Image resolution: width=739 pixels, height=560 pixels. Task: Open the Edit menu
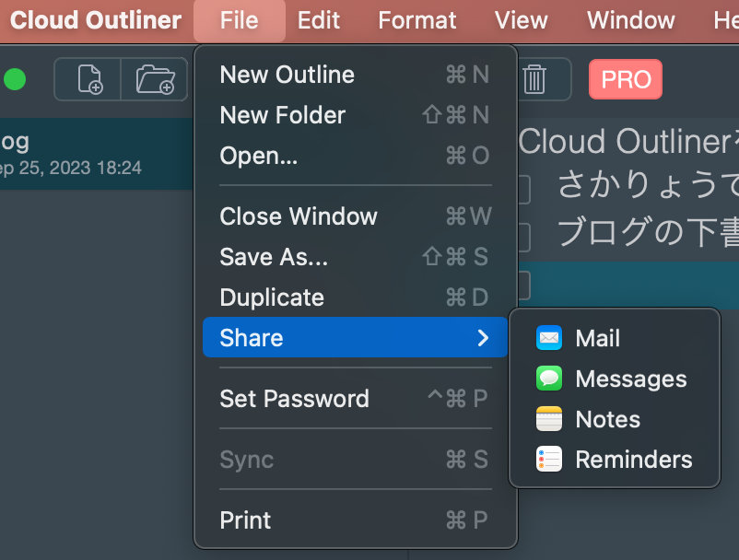[x=319, y=20]
